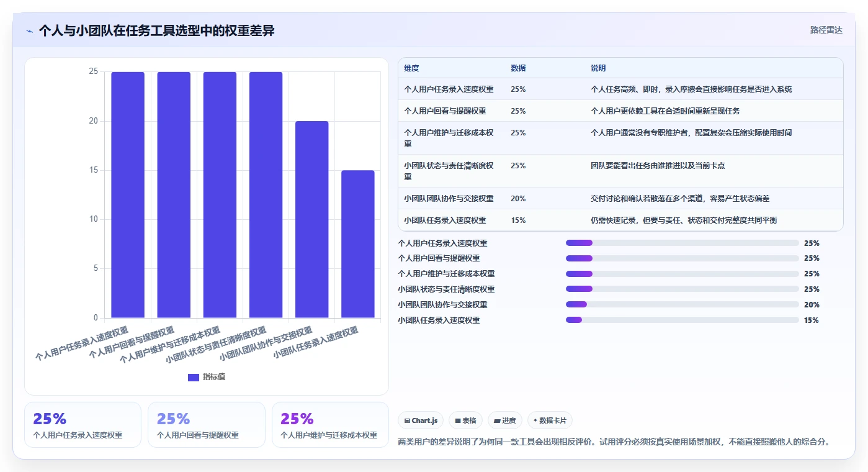Click the 15% value in table

click(518, 220)
